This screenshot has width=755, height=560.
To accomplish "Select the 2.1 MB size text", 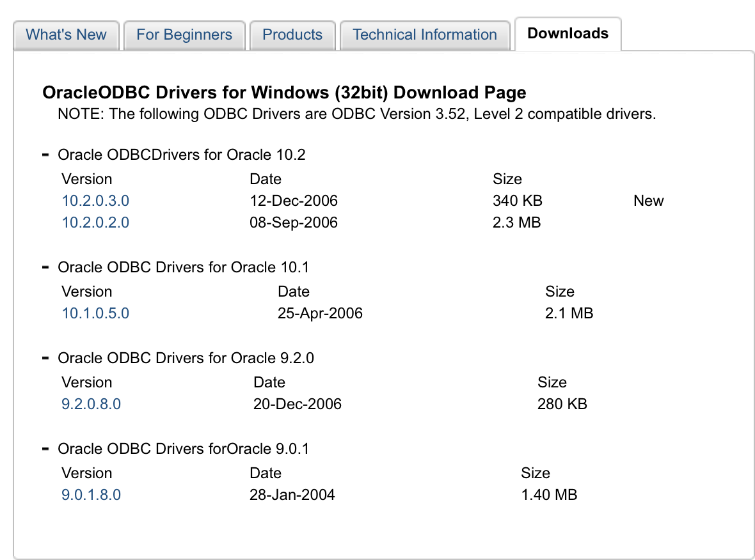I will [569, 313].
